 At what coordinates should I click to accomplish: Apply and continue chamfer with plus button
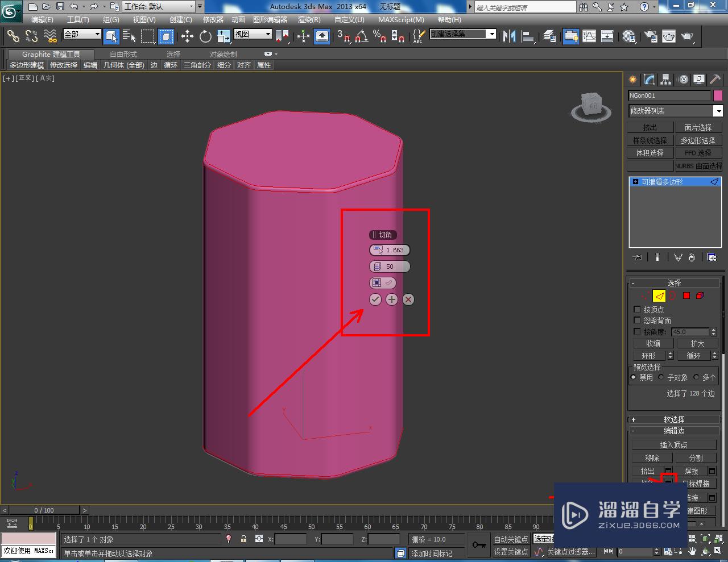click(392, 299)
